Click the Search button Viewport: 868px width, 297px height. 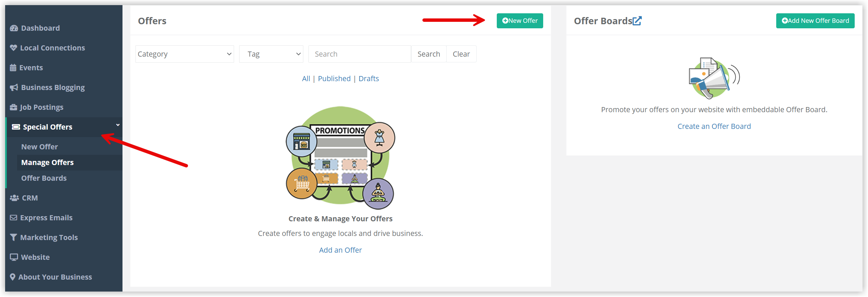pos(429,54)
